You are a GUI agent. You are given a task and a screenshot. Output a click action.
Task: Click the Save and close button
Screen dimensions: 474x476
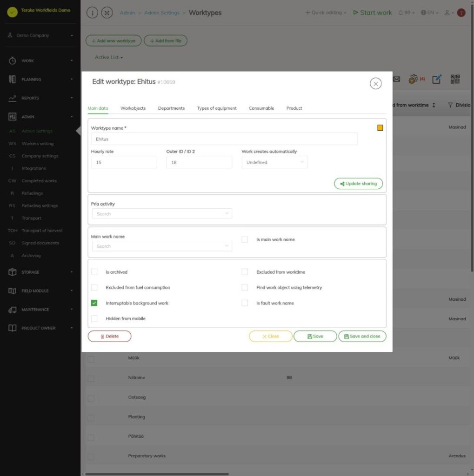(x=362, y=337)
